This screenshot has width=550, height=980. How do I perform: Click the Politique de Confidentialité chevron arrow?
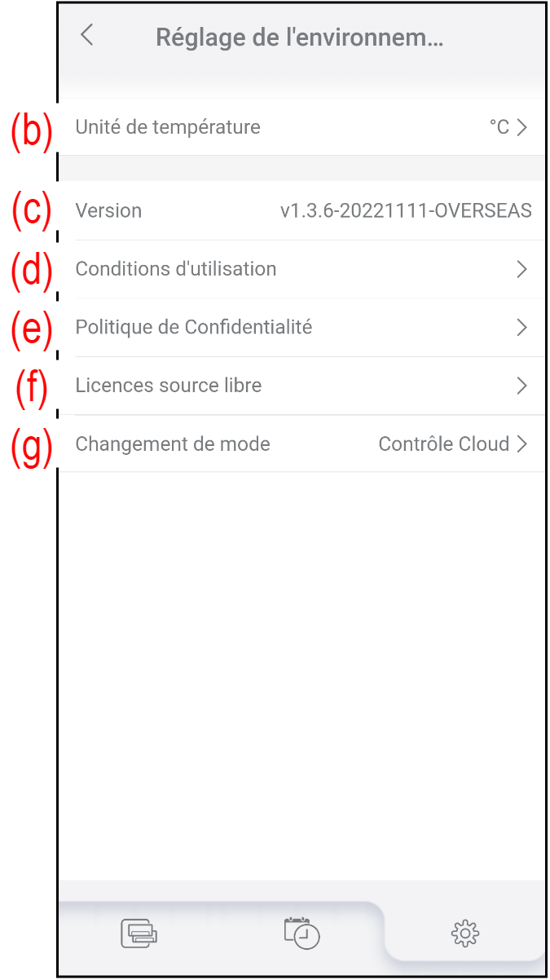point(522,328)
